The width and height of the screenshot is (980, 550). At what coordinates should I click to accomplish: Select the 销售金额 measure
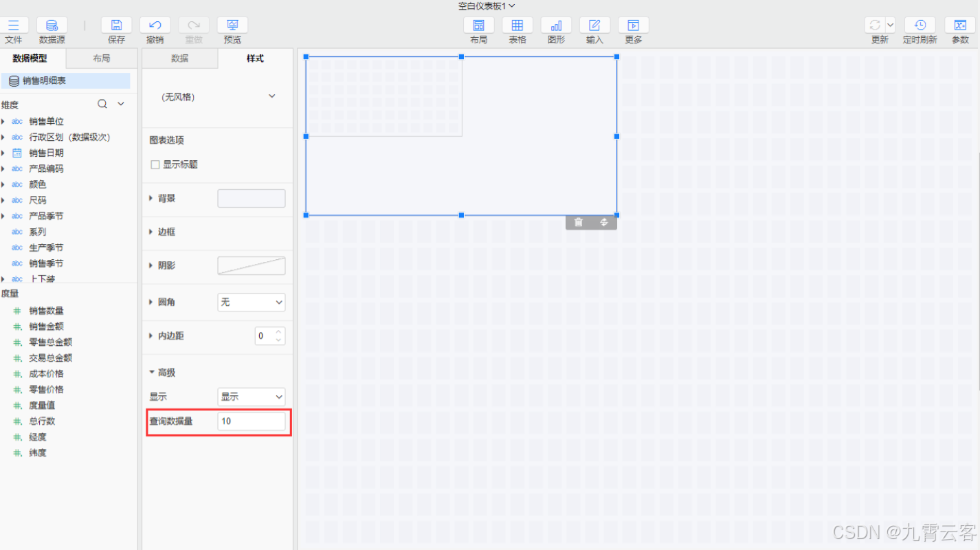coord(46,327)
